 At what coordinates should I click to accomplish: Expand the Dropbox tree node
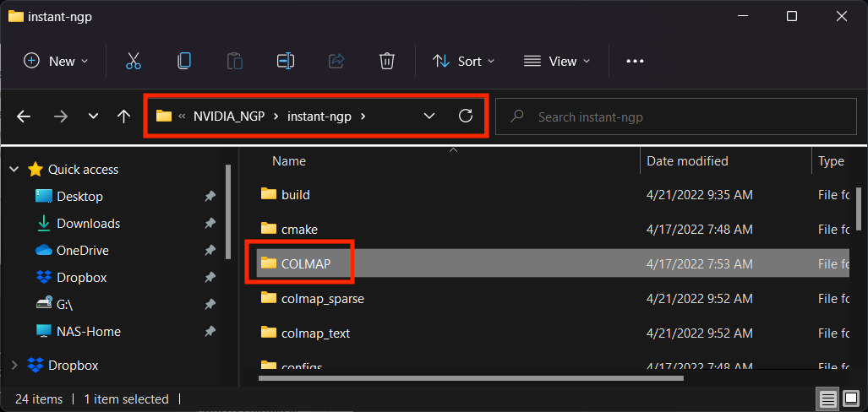coord(14,365)
